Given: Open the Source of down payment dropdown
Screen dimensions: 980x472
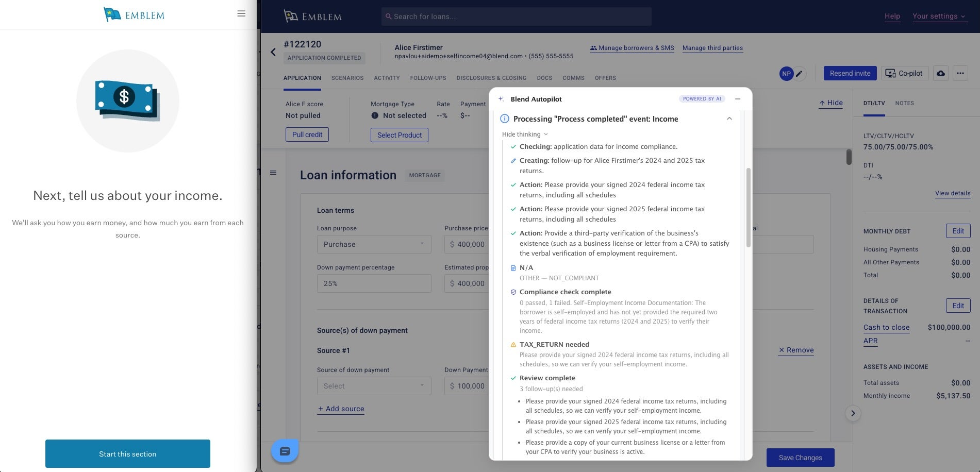Looking at the screenshot, I should pos(374,386).
